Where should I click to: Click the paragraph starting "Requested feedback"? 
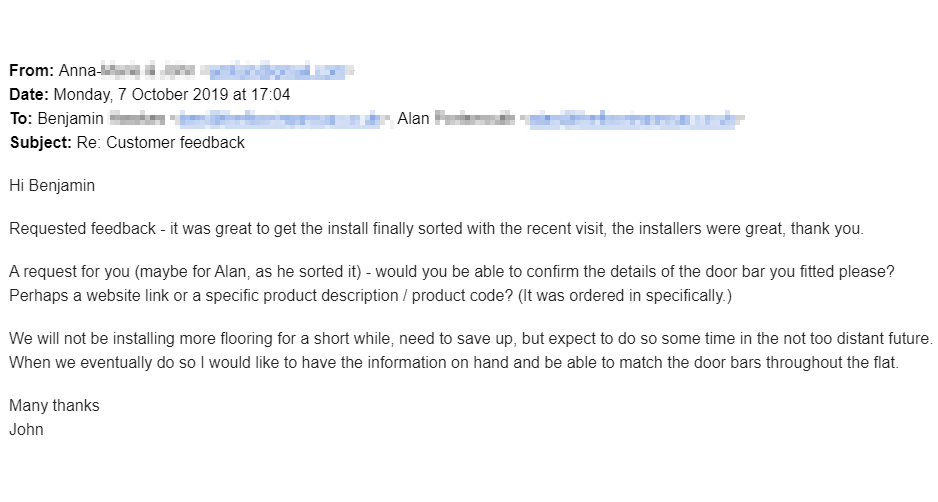point(436,229)
